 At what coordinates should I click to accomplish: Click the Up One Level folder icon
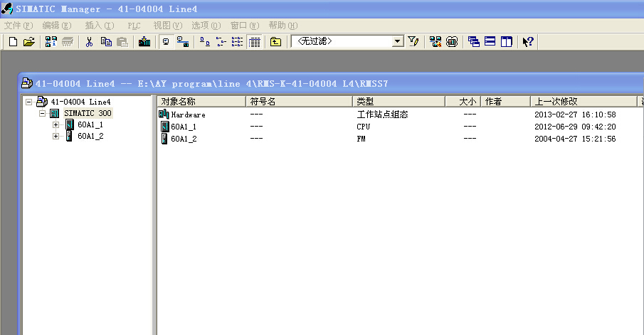point(275,41)
